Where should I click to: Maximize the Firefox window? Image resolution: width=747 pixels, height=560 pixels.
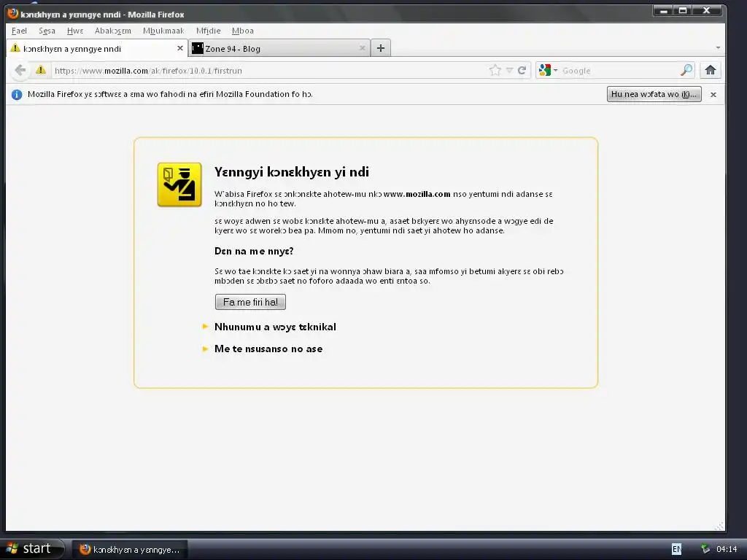coord(682,10)
